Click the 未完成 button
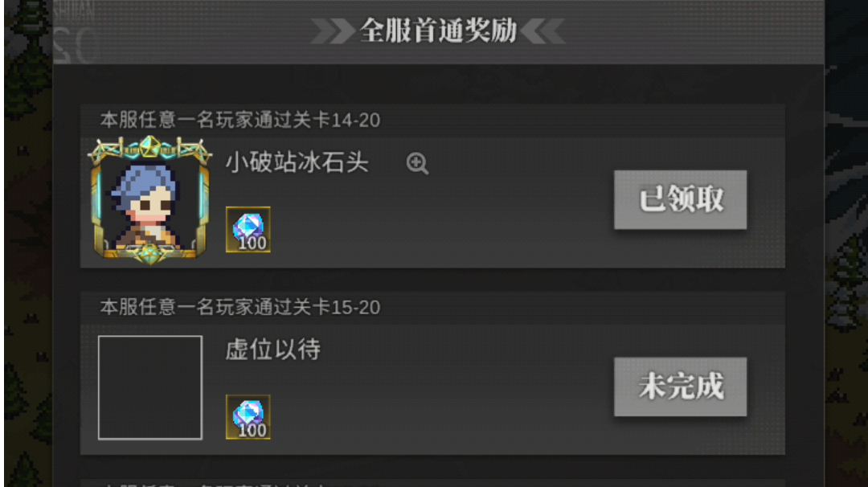Viewport: 868px width, 487px height. pyautogui.click(x=680, y=387)
